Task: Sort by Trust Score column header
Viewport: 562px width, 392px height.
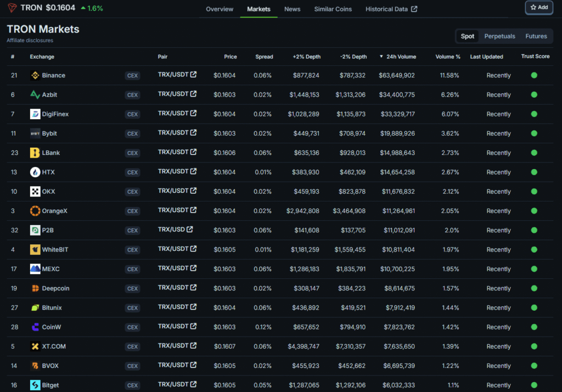Action: pos(535,57)
